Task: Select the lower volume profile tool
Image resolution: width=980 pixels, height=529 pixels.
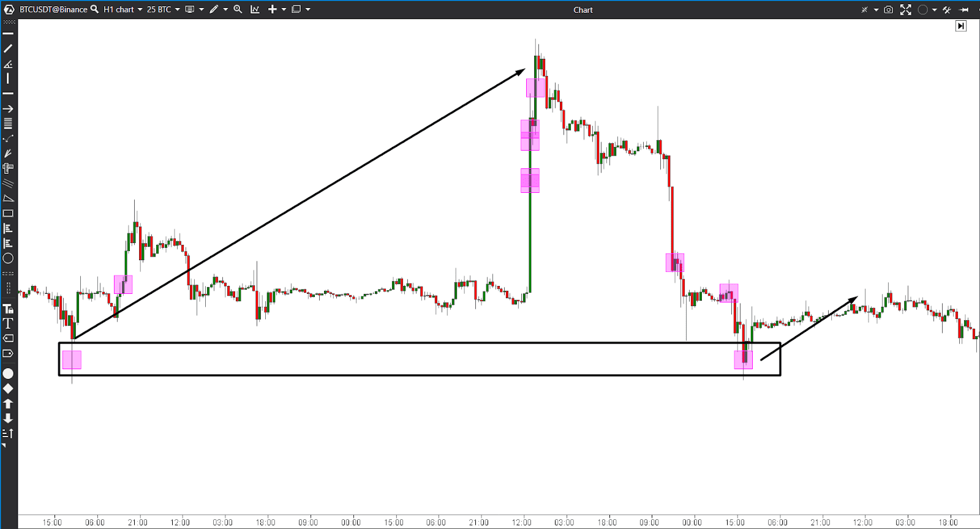Action: 8,244
